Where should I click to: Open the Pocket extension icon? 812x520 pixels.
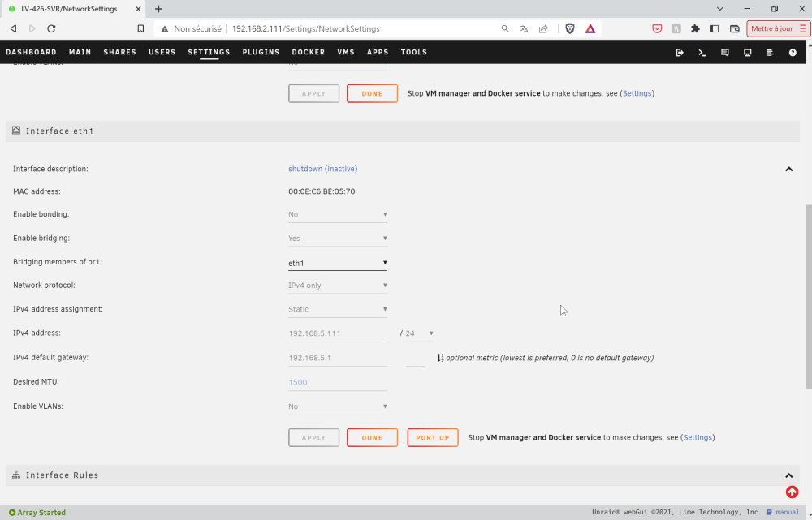click(x=657, y=29)
